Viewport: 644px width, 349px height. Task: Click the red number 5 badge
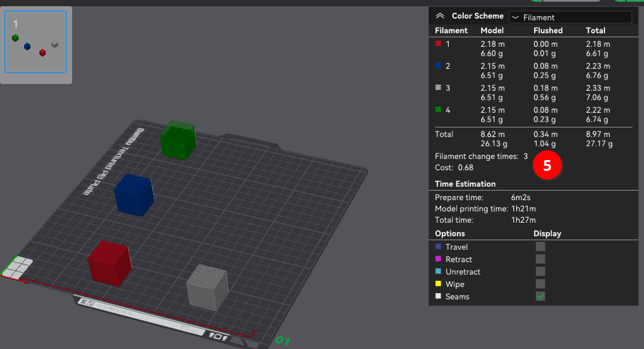[x=547, y=167]
